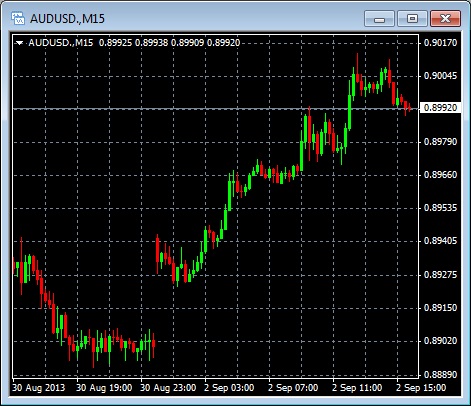The width and height of the screenshot is (471, 406).
Task: Click the current price label 0.89920
Action: (440, 108)
